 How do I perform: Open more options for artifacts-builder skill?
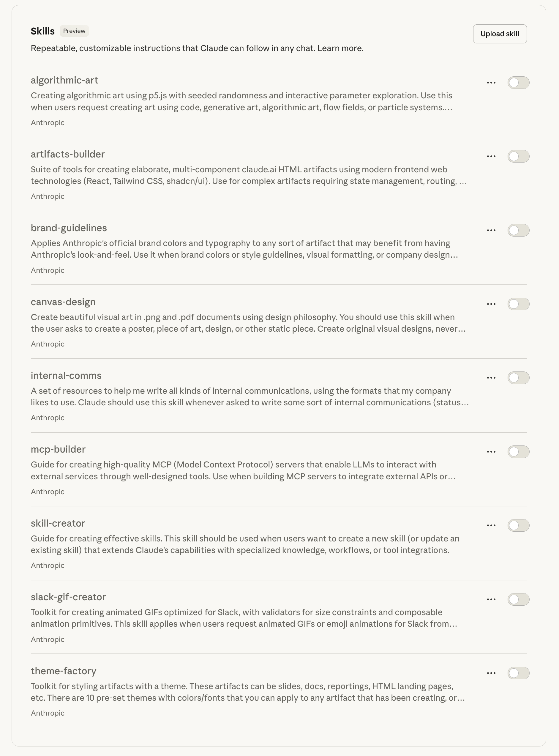pos(491,156)
